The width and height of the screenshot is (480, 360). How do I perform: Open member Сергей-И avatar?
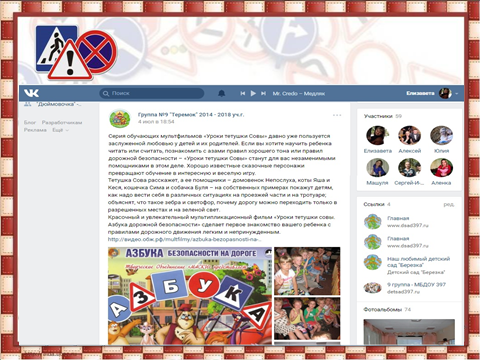(x=409, y=167)
